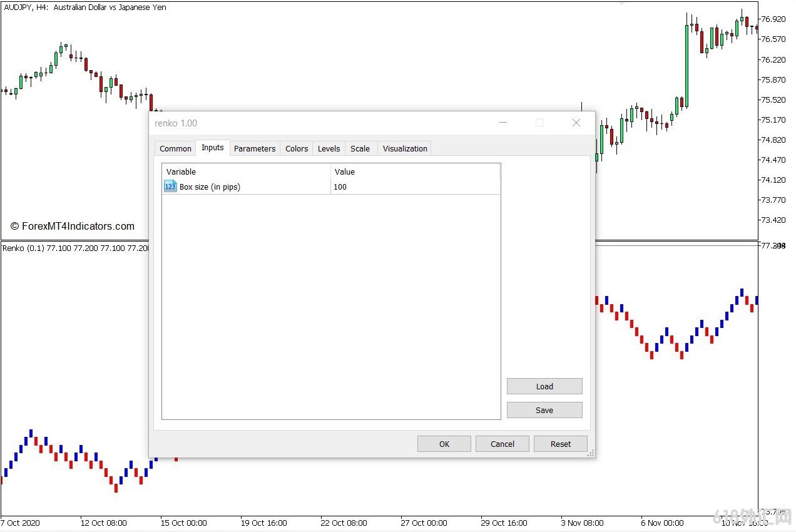Select the Box size (in pips) row
Screen dimensions: 796x532
331,187
